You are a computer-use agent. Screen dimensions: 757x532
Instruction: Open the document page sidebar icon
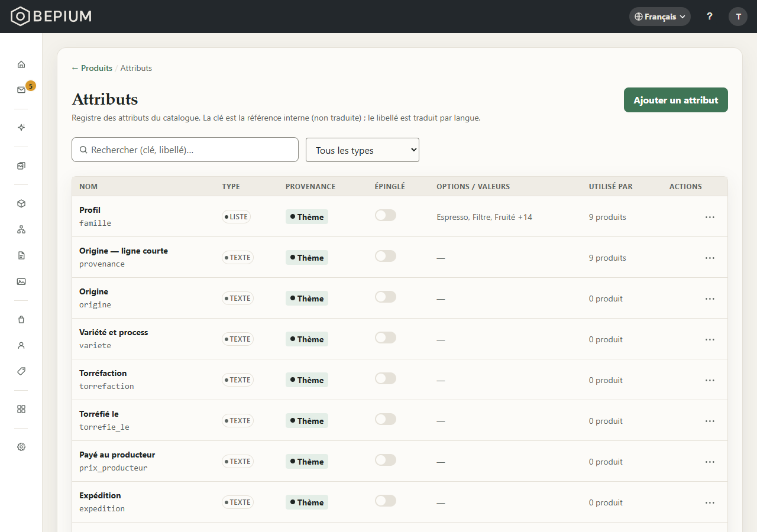tap(21, 255)
